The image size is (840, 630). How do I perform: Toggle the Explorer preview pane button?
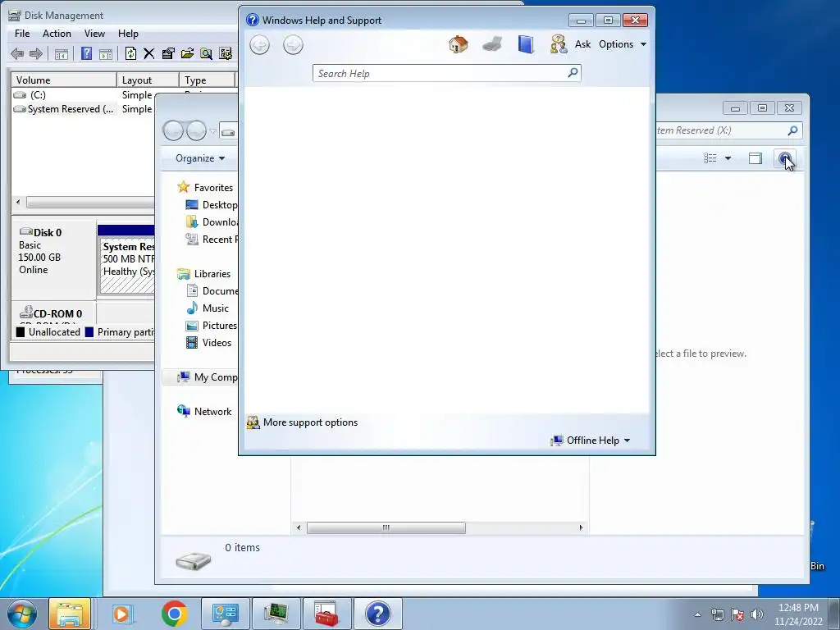click(x=756, y=158)
